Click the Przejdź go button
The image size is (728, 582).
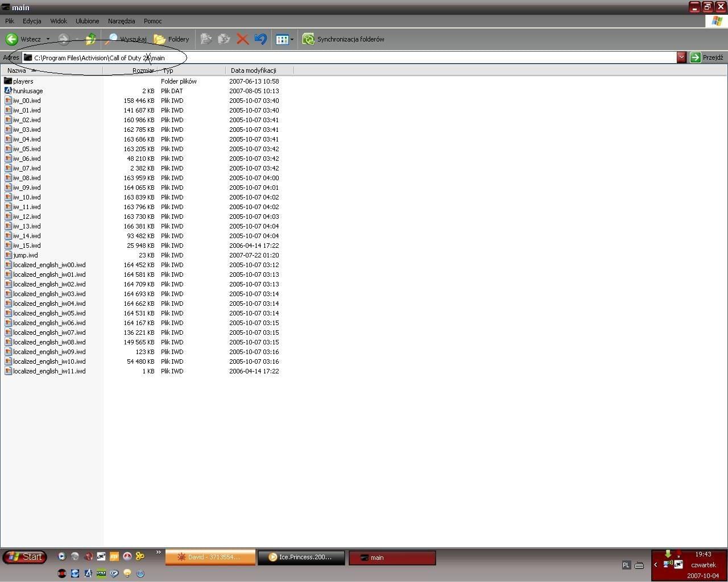707,57
